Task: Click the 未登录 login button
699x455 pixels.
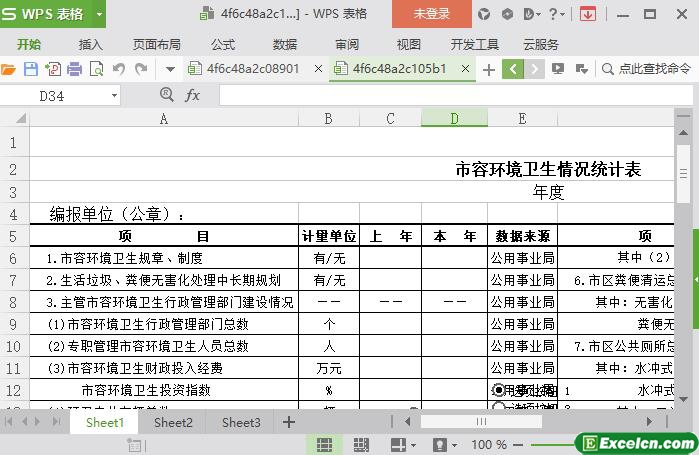Action: (432, 14)
